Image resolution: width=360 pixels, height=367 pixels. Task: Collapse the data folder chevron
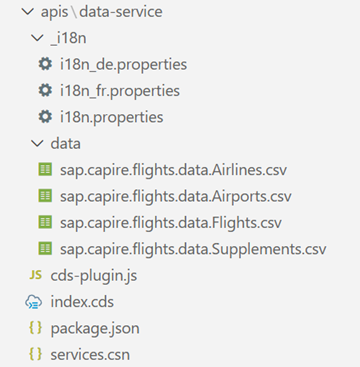[37, 144]
